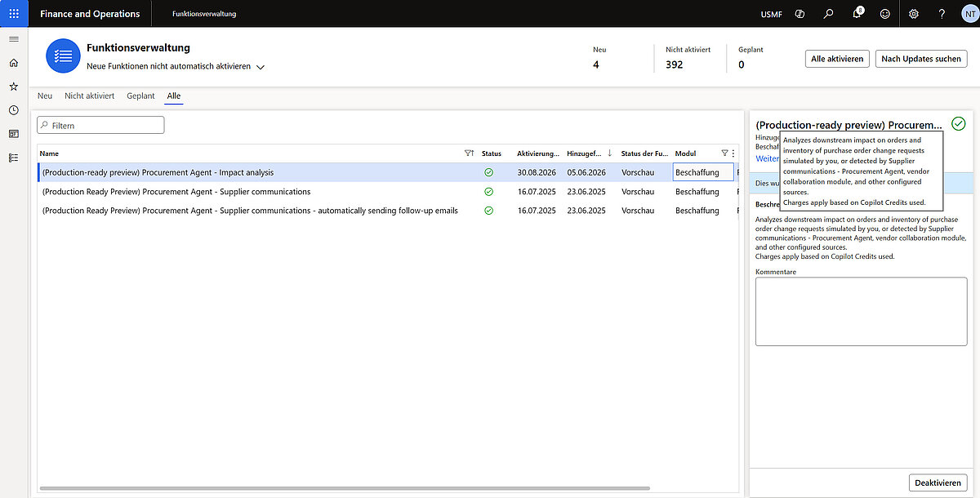Screen dimensions: 980x498
Task: Click Modul column header
Action: [686, 153]
